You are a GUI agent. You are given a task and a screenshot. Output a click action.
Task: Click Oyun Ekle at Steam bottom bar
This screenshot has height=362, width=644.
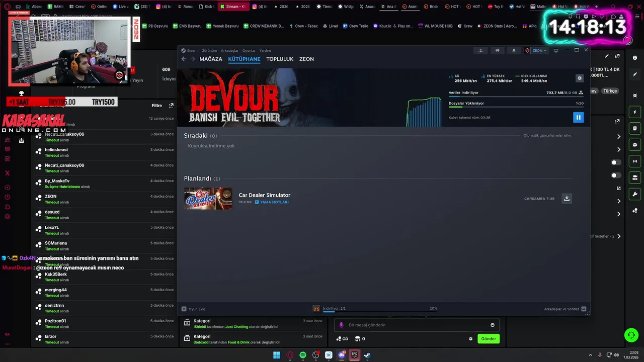pos(194,309)
